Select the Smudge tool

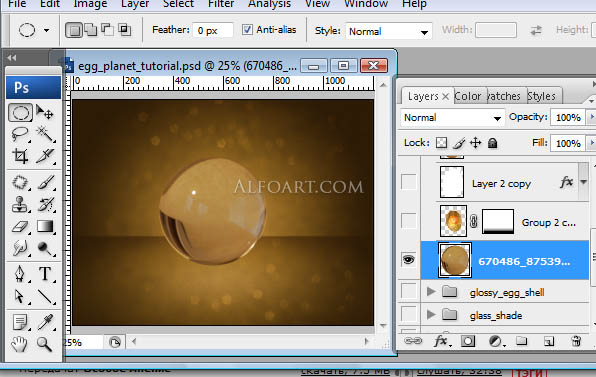point(20,248)
